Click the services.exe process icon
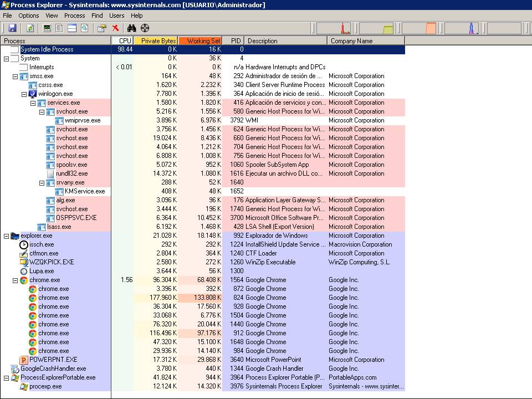 [x=42, y=103]
